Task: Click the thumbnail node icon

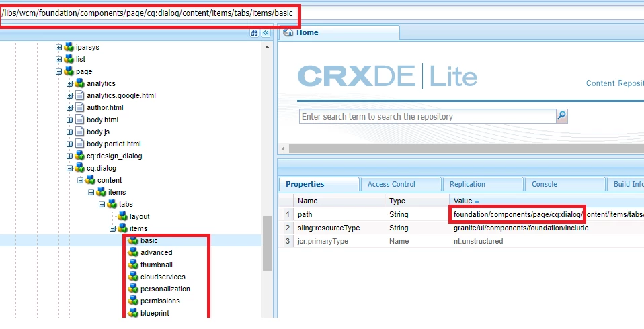Action: [x=133, y=265]
